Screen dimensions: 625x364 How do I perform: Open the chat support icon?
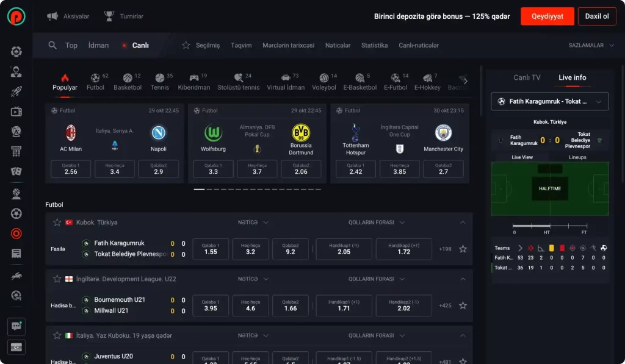click(x=16, y=326)
